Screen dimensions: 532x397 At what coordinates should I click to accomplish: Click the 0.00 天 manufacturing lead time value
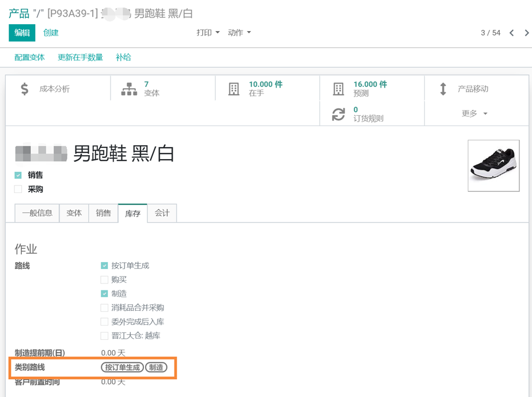click(113, 353)
